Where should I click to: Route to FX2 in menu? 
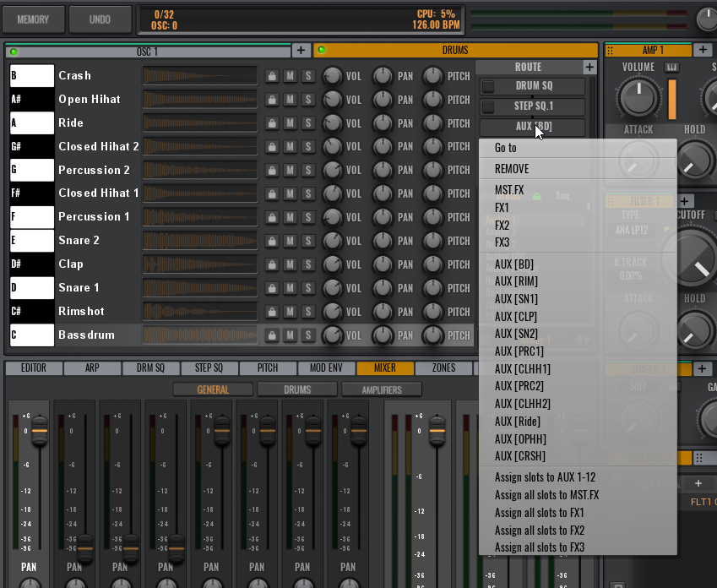pos(578,225)
